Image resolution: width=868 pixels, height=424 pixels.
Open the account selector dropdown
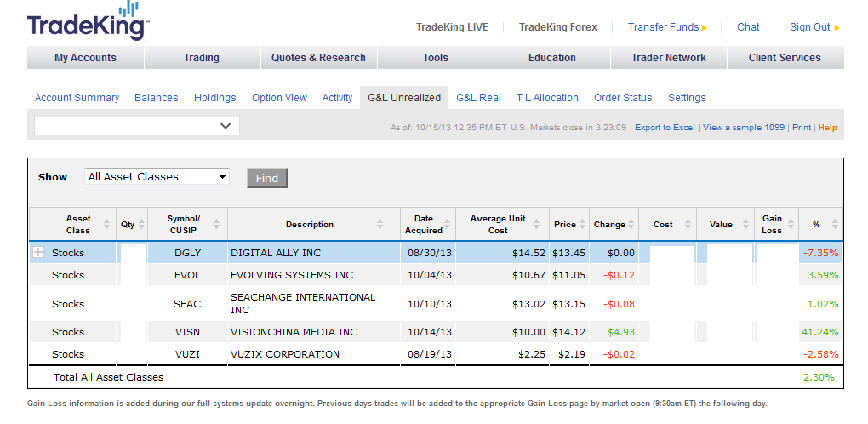(x=137, y=126)
